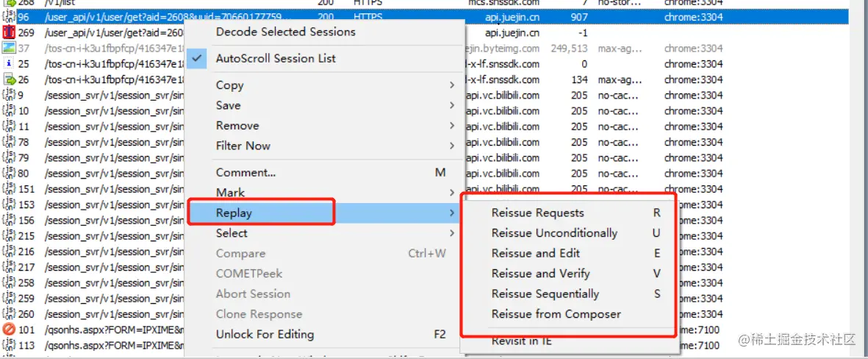
Task: Click body size 134 cell
Action: click(580, 79)
